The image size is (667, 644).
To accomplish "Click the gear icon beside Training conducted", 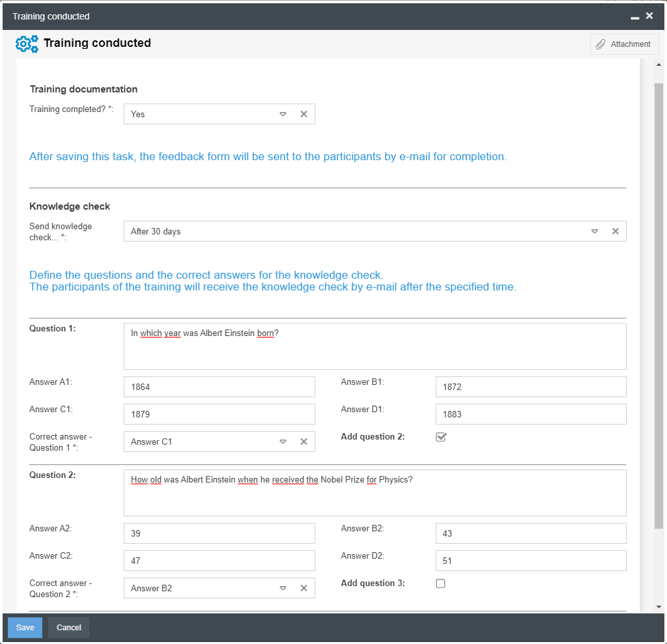I will (x=27, y=44).
